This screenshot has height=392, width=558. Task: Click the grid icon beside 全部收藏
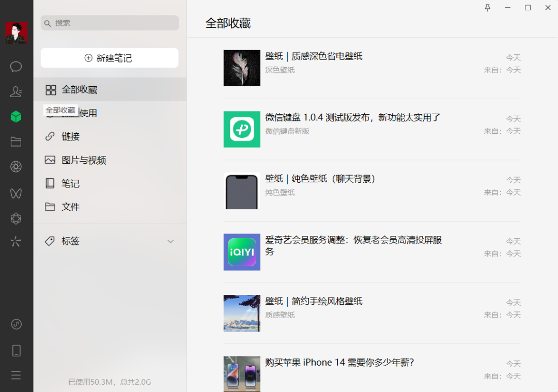pos(51,90)
